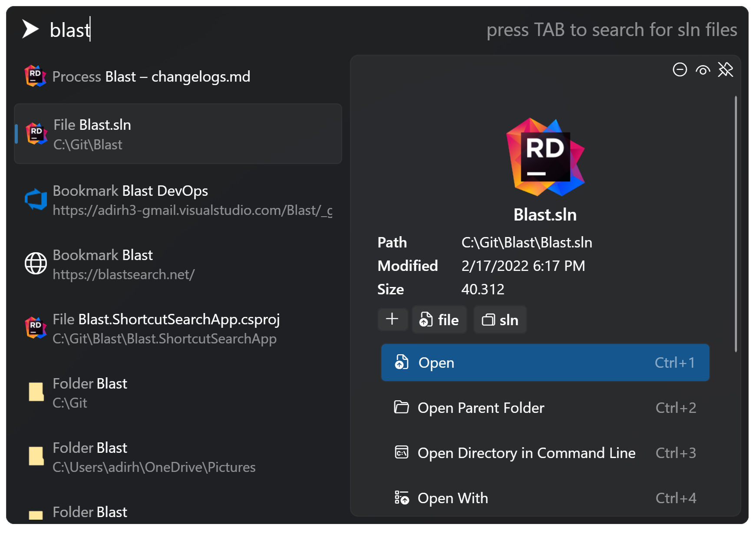Click command line icon in actions list
Screen dimensions: 756x534
(401, 452)
